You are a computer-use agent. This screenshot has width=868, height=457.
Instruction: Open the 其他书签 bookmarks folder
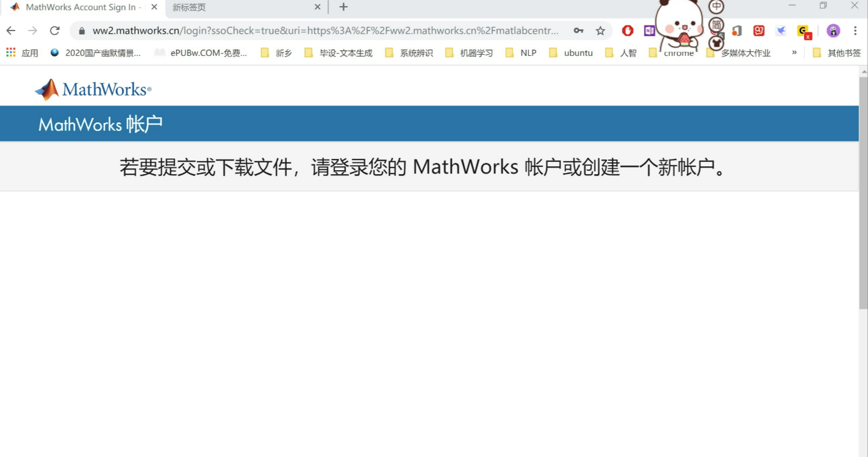pyautogui.click(x=836, y=53)
